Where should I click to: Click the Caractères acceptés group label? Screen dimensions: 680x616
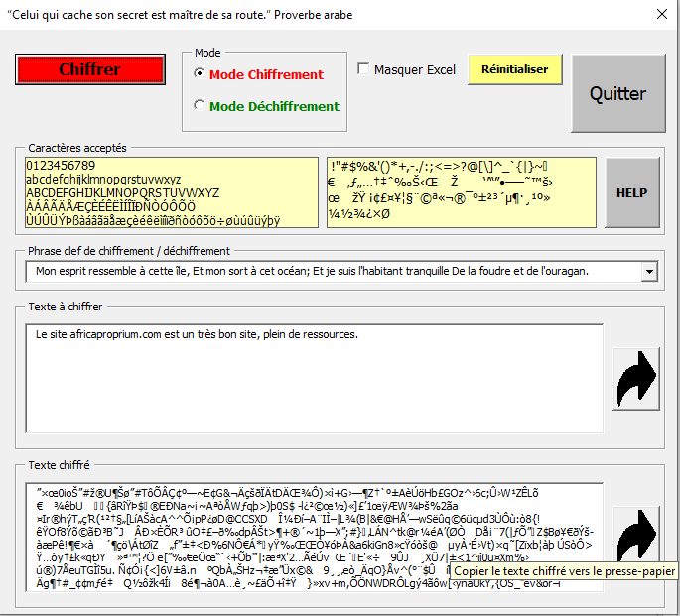77,147
